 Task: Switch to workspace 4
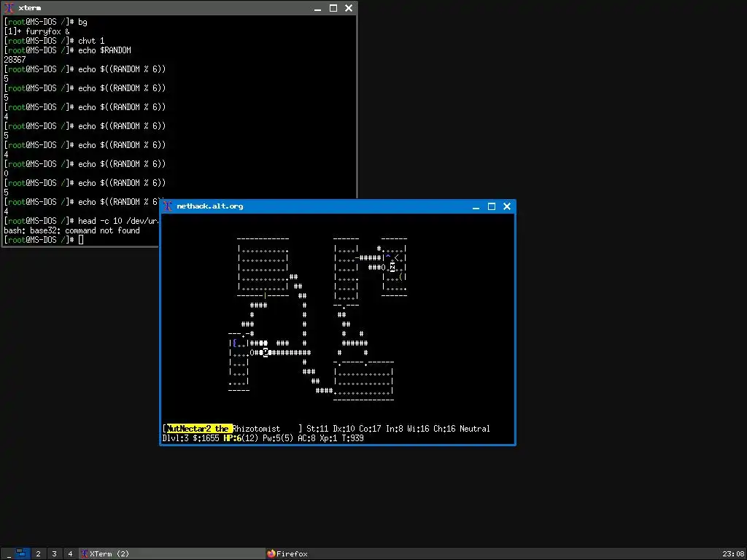tap(70, 554)
